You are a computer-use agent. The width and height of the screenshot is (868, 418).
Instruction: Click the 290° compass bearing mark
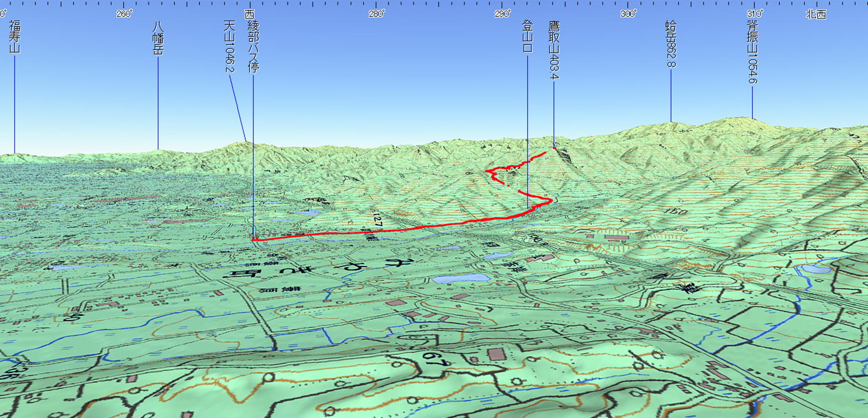coord(502,14)
